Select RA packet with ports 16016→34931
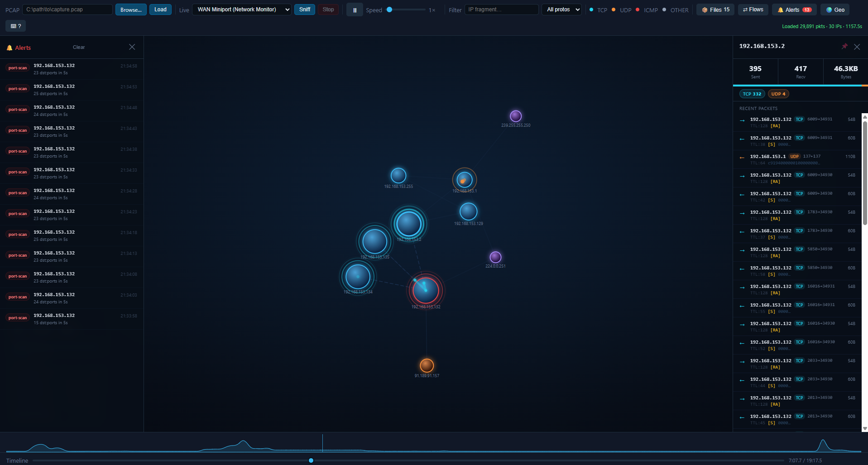Screen dimensions: 868x465 coord(797,289)
